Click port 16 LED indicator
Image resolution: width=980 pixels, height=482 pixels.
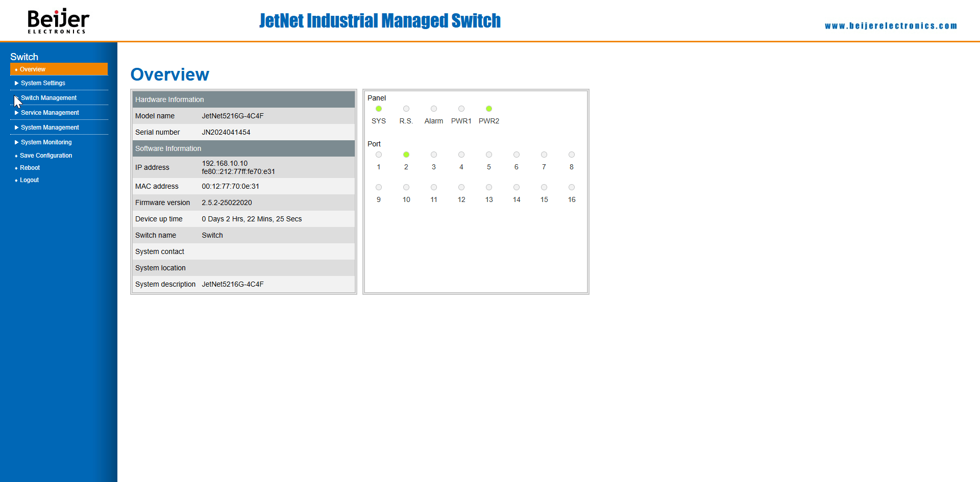tap(572, 187)
